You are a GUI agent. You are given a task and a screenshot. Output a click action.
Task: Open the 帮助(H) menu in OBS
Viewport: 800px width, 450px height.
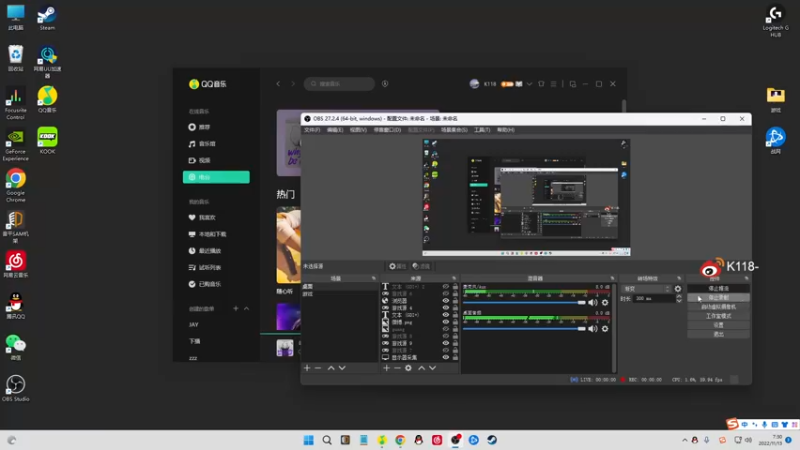point(506,130)
